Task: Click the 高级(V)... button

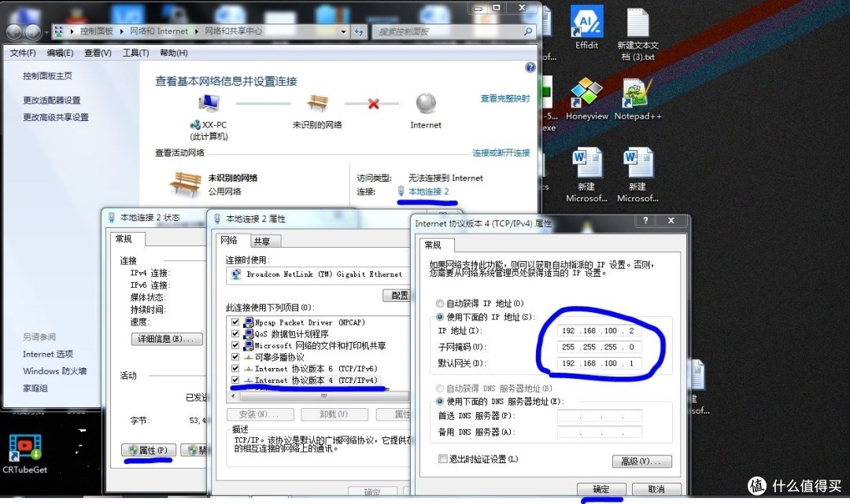Action: [642, 462]
